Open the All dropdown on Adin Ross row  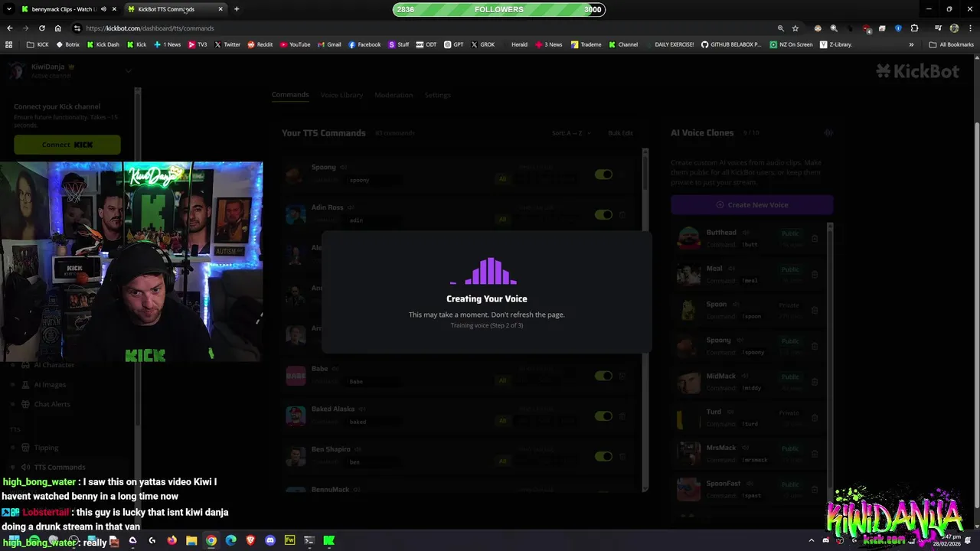point(503,220)
